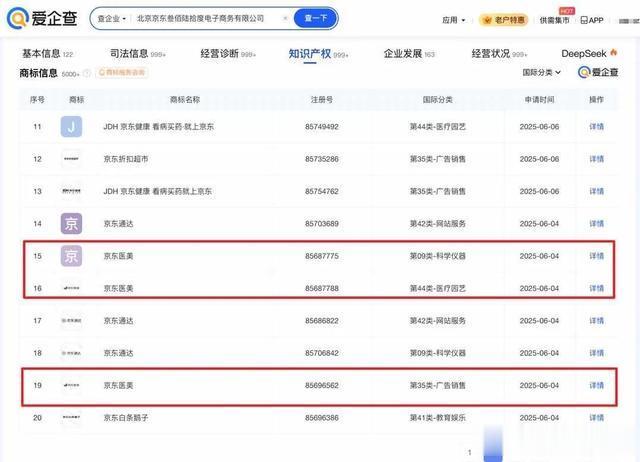Open 详情 for registration 85754762
Viewport: 640px width, 462px height.
coord(596,191)
